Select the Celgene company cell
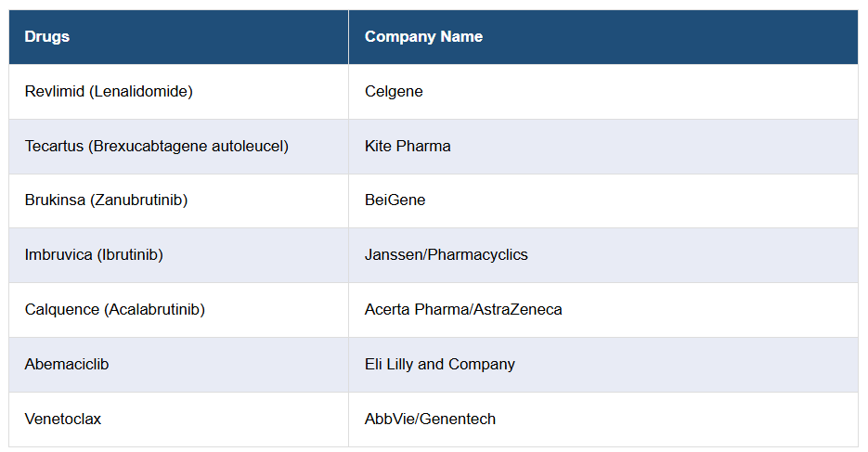 (394, 92)
